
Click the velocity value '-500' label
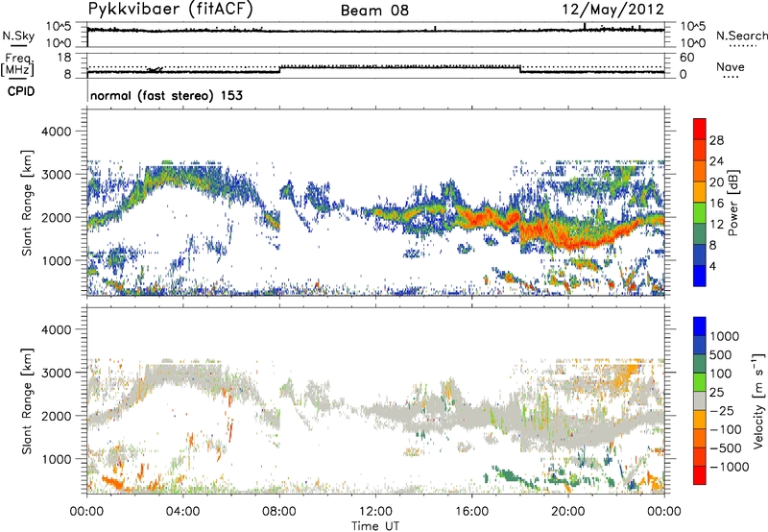pyautogui.click(x=726, y=447)
